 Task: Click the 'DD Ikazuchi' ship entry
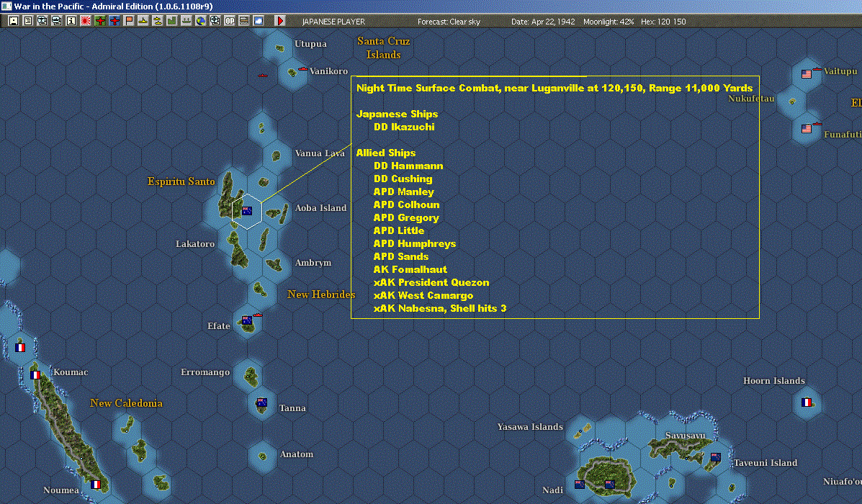pos(404,127)
